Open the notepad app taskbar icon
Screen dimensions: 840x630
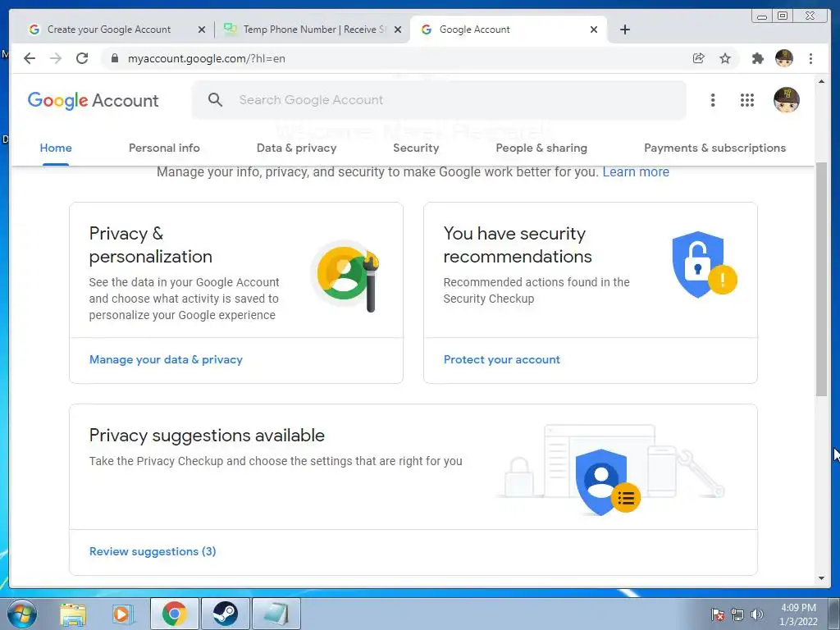click(x=276, y=614)
